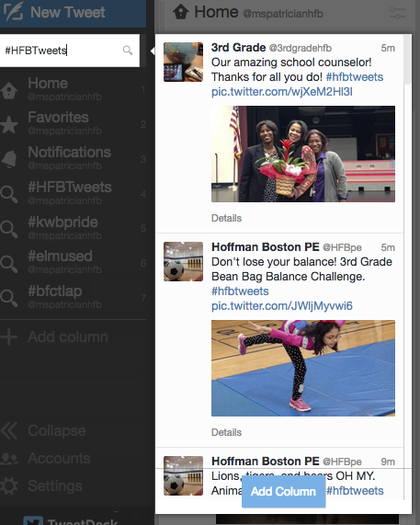Click the TweetDeck bird logo

click(x=33, y=521)
